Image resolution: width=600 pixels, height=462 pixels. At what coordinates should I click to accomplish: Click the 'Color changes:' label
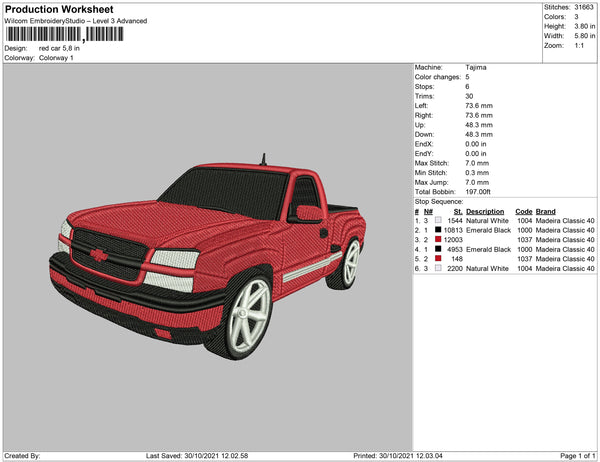point(438,77)
